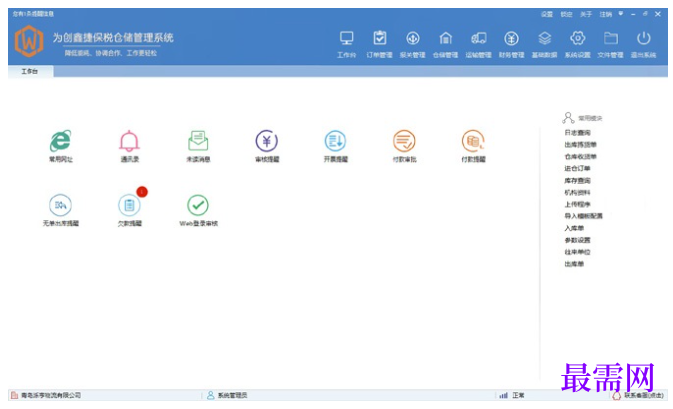Click 联系客服 in status bar
Image resolution: width=673 pixels, height=409 pixels.
click(x=643, y=395)
